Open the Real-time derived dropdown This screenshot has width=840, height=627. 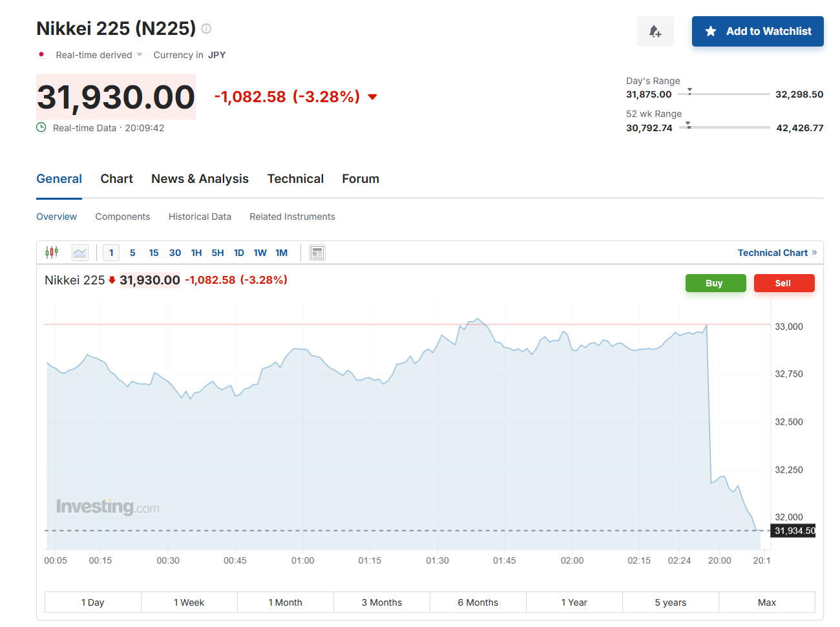(x=99, y=55)
